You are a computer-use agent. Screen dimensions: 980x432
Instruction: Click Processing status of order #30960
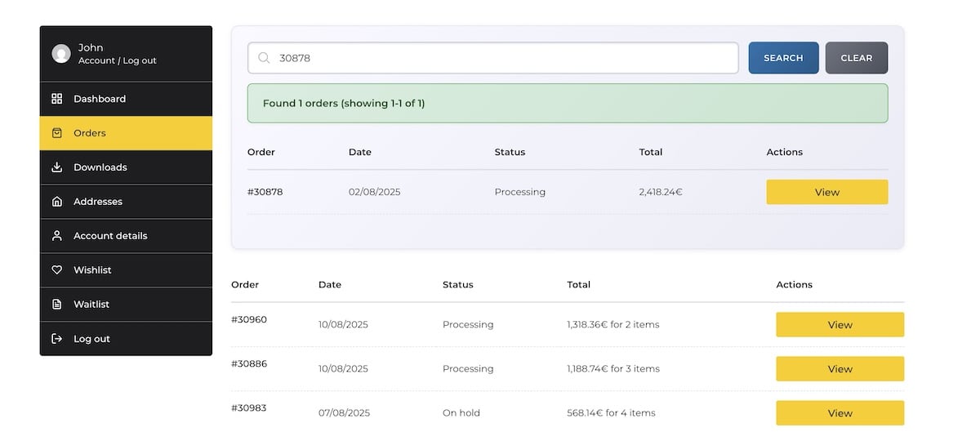click(468, 324)
